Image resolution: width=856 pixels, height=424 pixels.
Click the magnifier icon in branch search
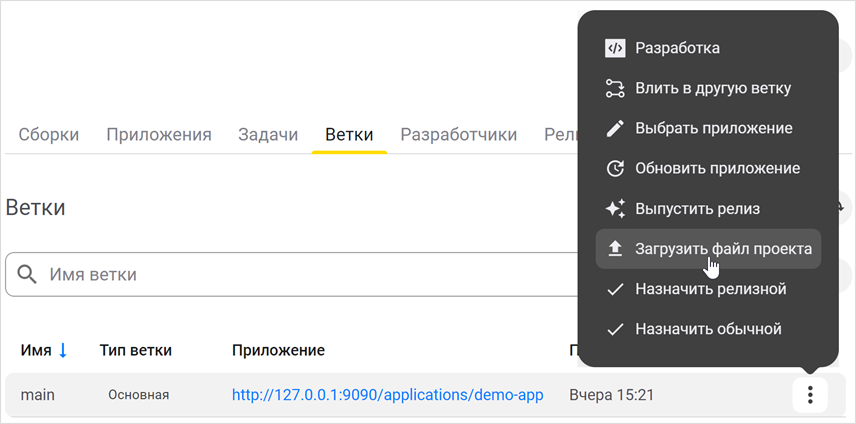[x=27, y=274]
